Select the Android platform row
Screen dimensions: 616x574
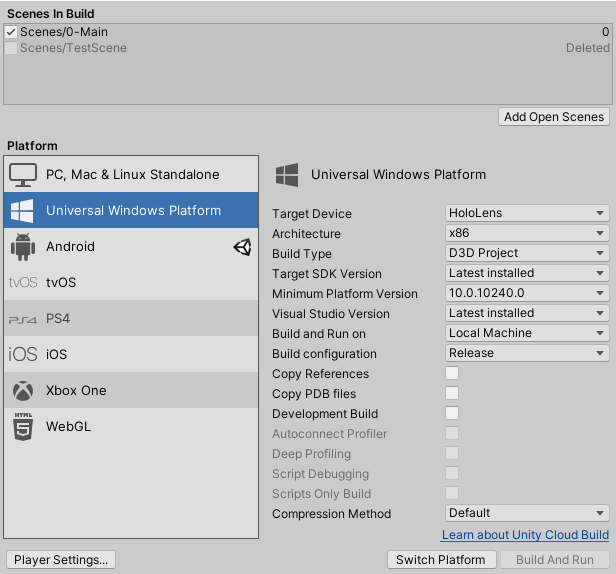click(131, 246)
